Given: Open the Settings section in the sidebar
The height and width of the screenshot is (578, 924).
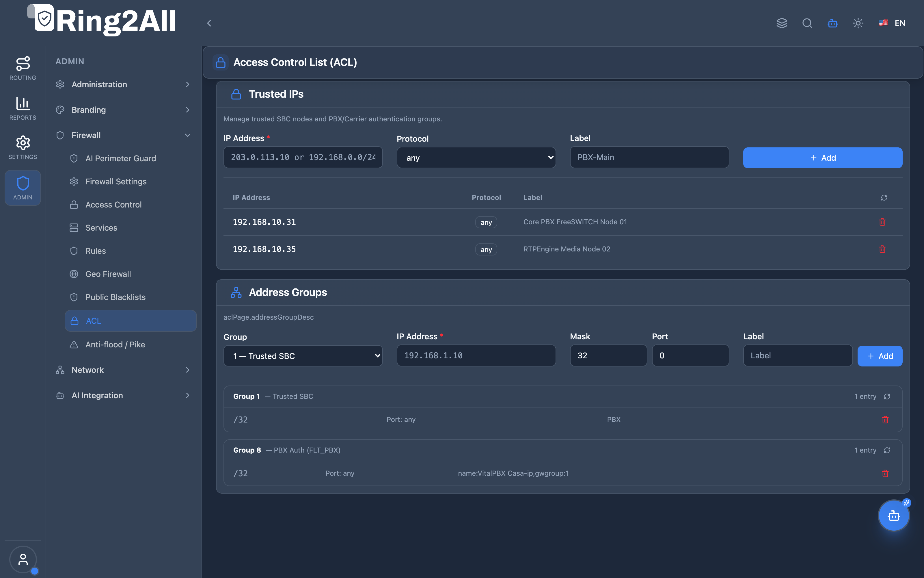Looking at the screenshot, I should click(23, 148).
